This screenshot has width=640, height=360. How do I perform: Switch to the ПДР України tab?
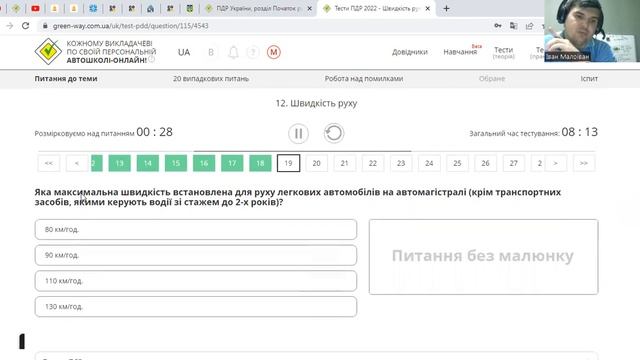(x=258, y=8)
